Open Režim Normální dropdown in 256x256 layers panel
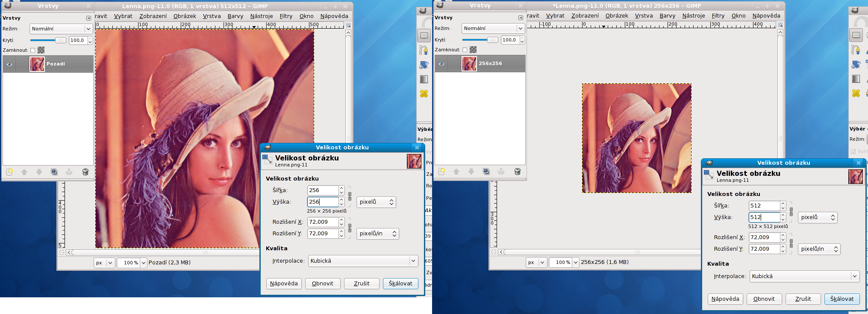868x314 pixels. (x=493, y=28)
